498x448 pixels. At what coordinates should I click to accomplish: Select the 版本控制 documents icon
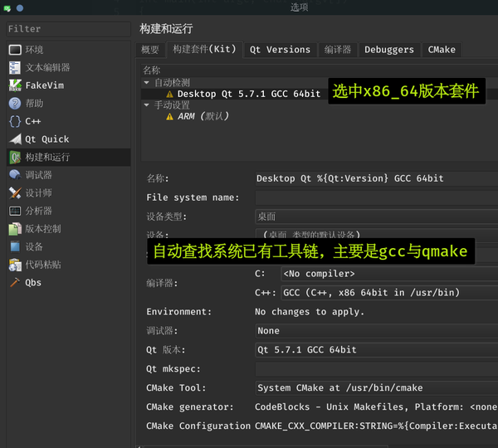15,229
